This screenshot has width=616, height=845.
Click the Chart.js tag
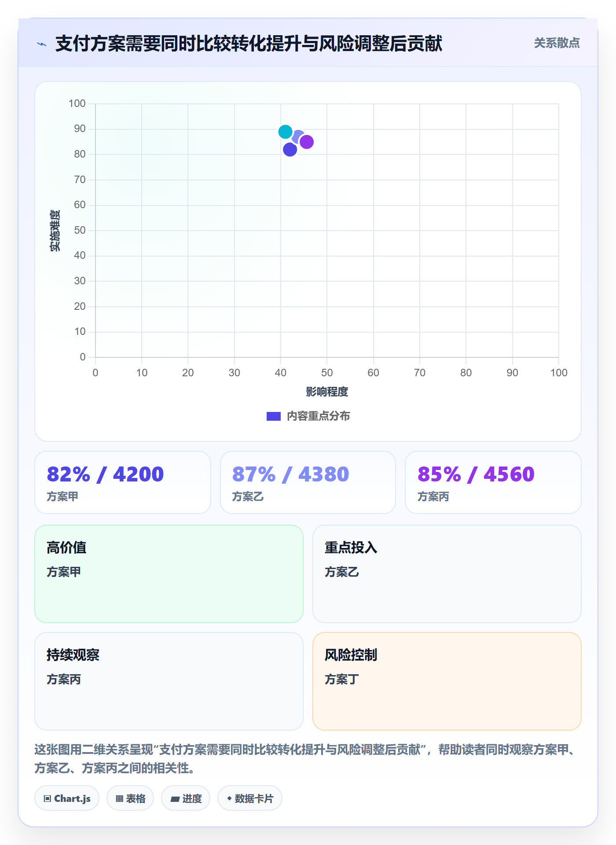pyautogui.click(x=67, y=798)
